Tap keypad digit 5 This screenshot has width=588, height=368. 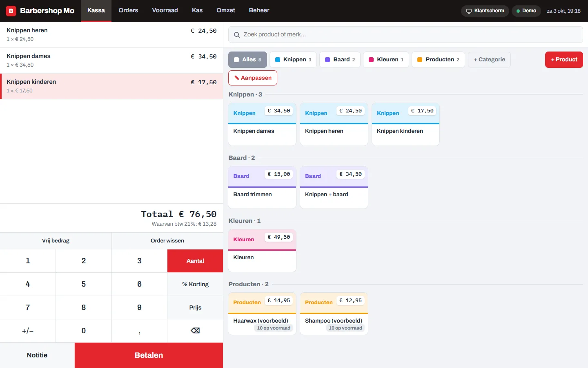[x=84, y=284]
